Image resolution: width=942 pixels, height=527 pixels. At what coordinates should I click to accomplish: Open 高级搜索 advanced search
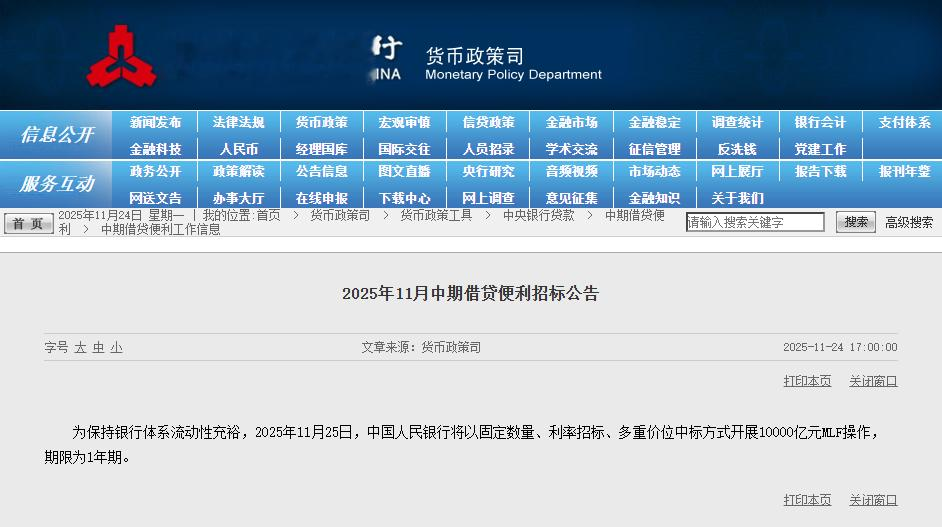click(909, 222)
